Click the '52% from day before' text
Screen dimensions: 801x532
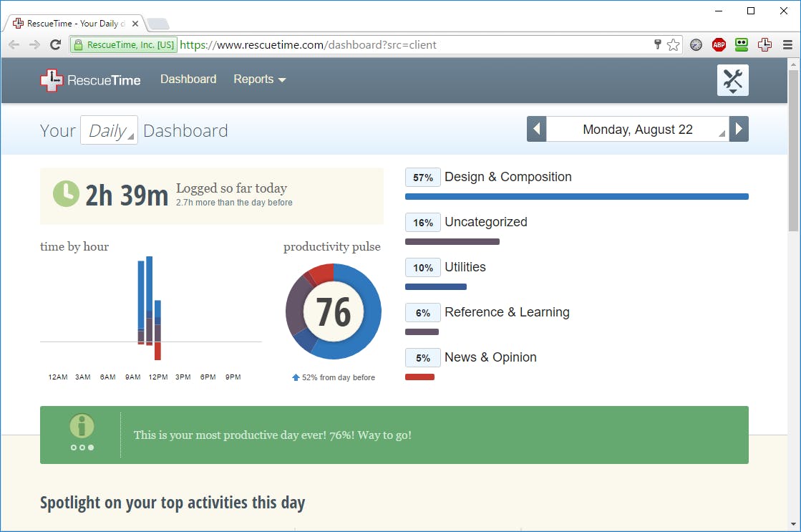pos(338,377)
